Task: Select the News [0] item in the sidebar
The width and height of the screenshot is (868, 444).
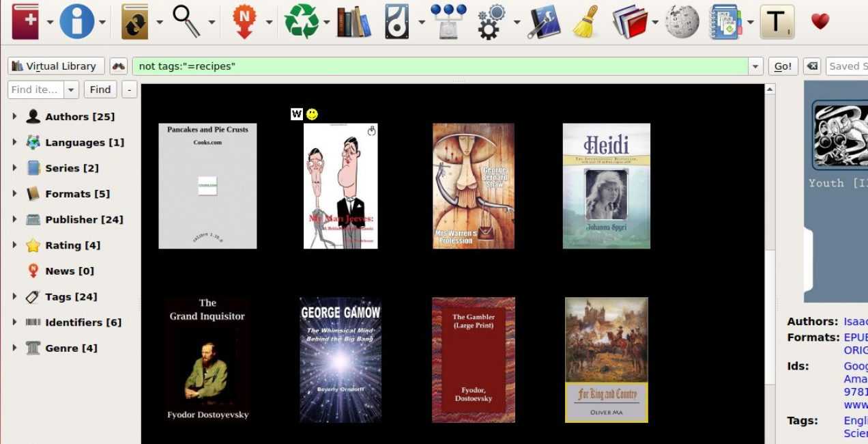Action: click(x=69, y=271)
